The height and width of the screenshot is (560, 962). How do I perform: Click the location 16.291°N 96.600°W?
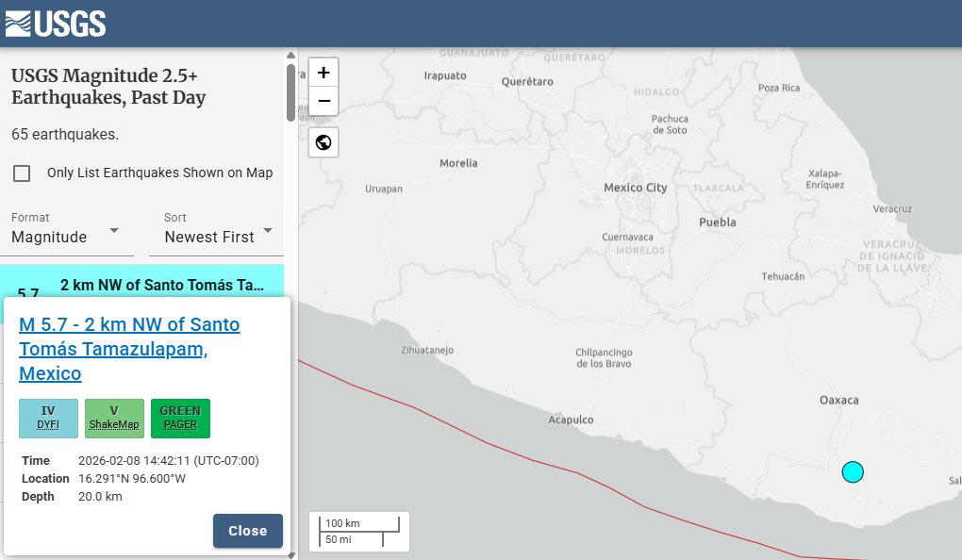pyautogui.click(x=131, y=478)
